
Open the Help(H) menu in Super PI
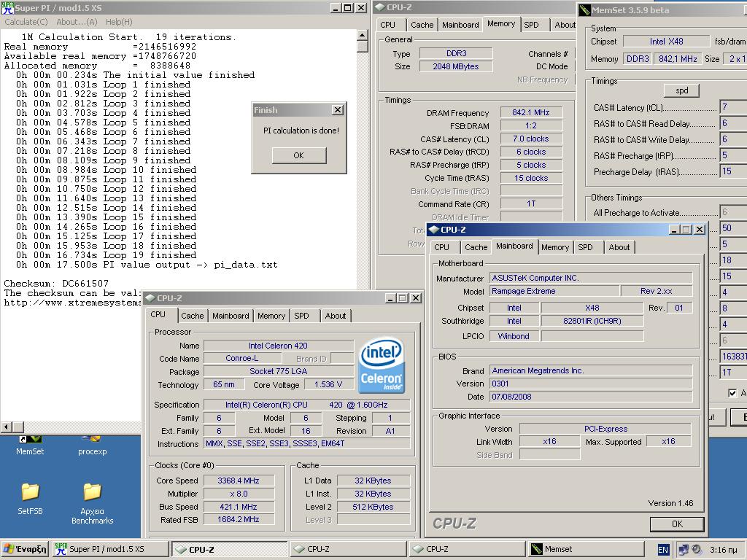click(x=119, y=22)
